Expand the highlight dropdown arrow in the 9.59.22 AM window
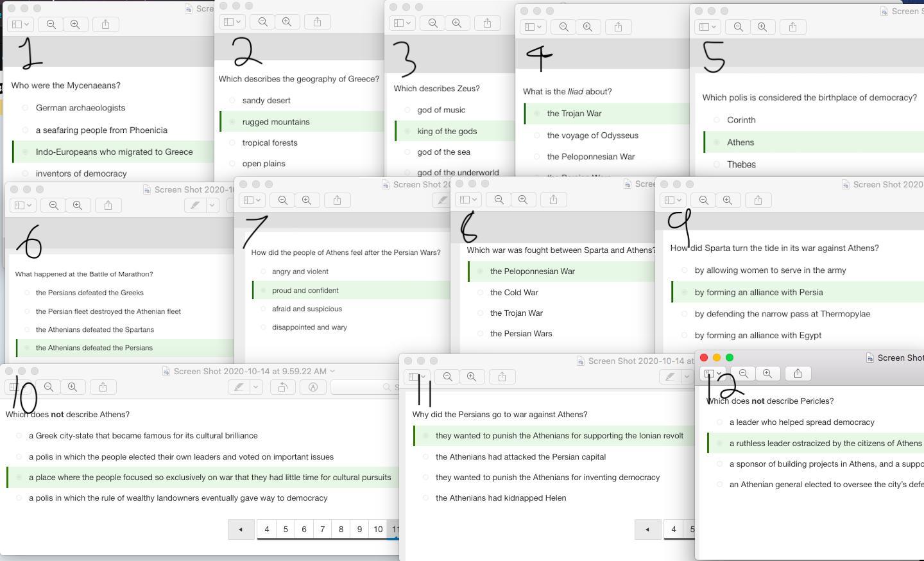924x561 pixels. pyautogui.click(x=256, y=387)
